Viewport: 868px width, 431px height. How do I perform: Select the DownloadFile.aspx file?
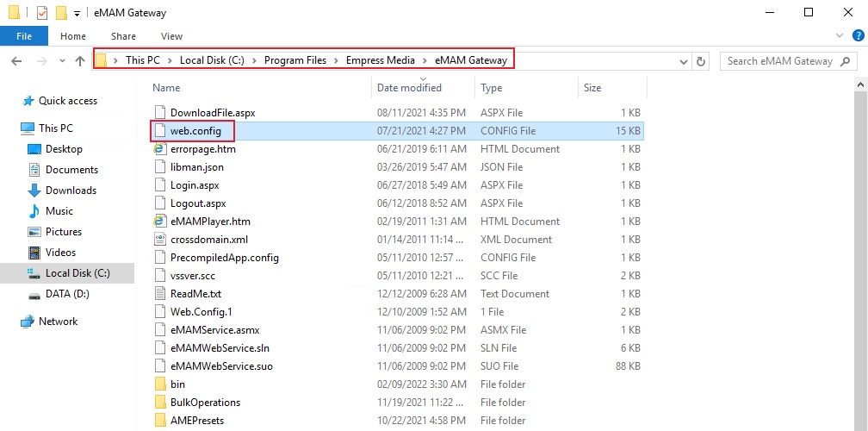point(213,112)
